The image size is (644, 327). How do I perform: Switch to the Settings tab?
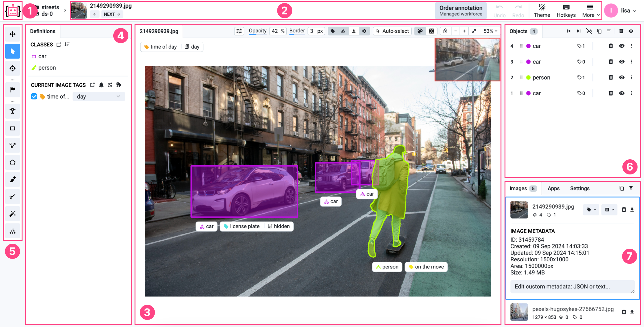[580, 188]
